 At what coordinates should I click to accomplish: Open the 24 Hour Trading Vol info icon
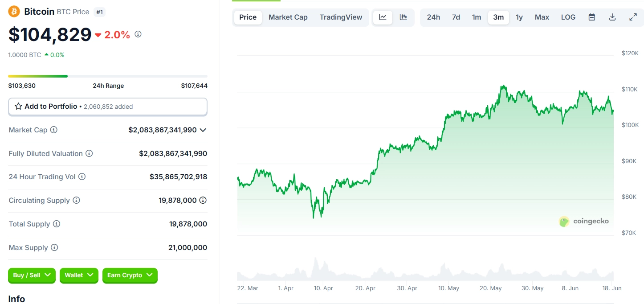(x=82, y=177)
